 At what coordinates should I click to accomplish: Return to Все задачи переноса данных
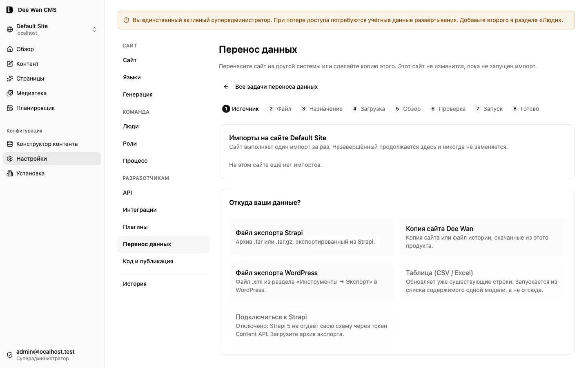click(271, 87)
